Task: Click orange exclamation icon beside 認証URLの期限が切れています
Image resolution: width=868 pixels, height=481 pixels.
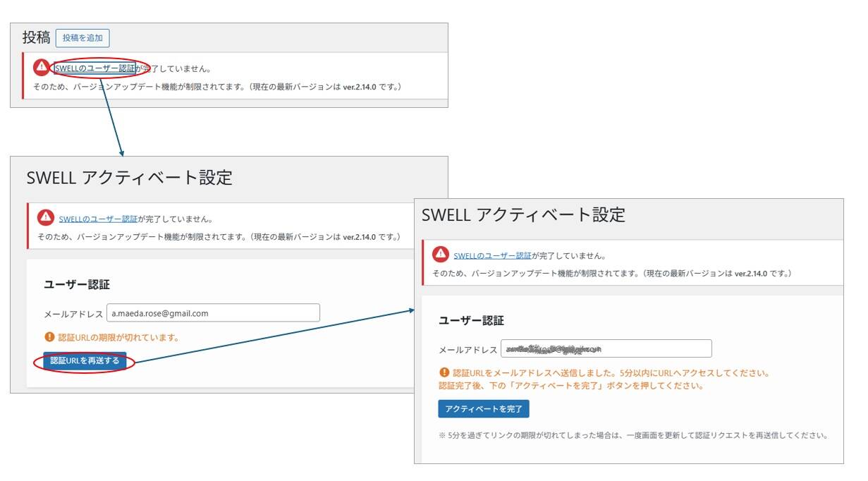Action: coord(49,337)
